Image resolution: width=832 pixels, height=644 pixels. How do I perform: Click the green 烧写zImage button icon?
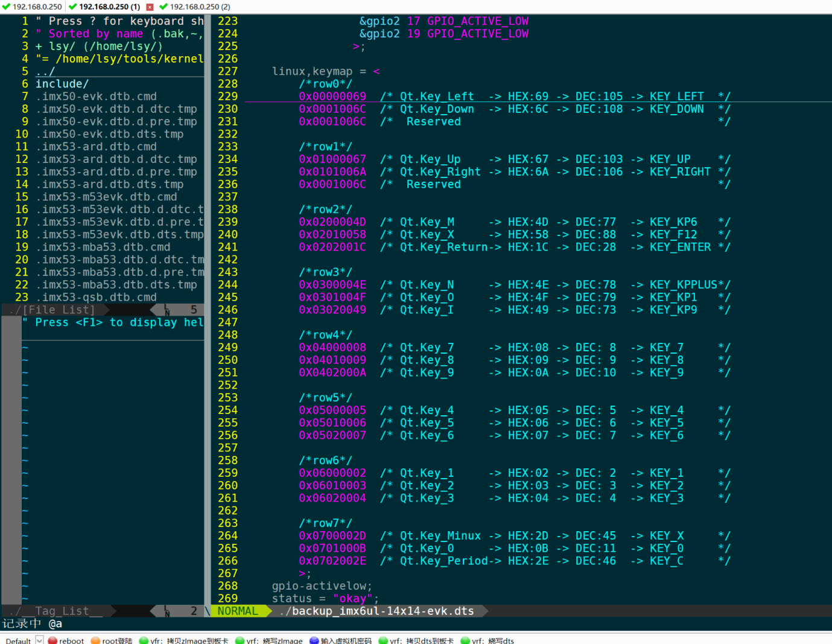point(240,640)
